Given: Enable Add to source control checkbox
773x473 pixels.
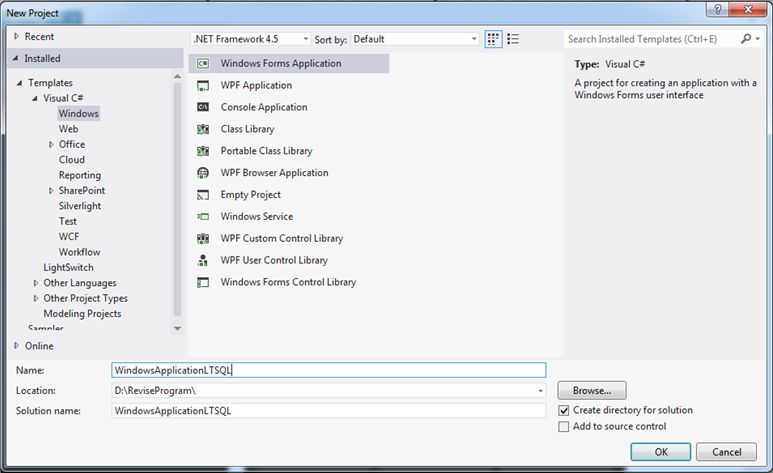Looking at the screenshot, I should pos(563,427).
